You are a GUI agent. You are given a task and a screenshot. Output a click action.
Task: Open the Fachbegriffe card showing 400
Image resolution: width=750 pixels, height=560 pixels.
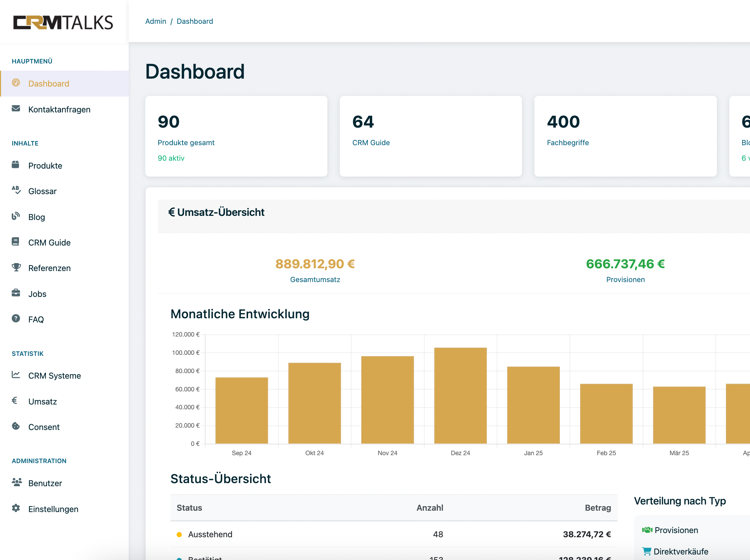click(x=625, y=136)
